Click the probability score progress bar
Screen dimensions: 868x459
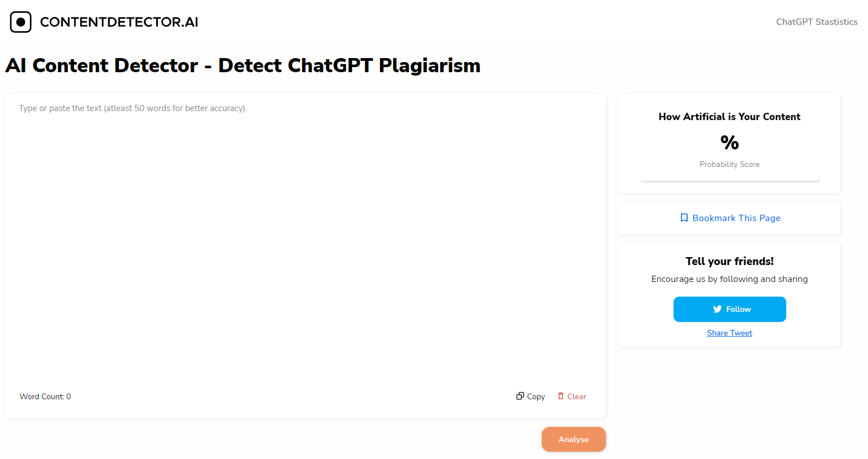click(x=729, y=179)
